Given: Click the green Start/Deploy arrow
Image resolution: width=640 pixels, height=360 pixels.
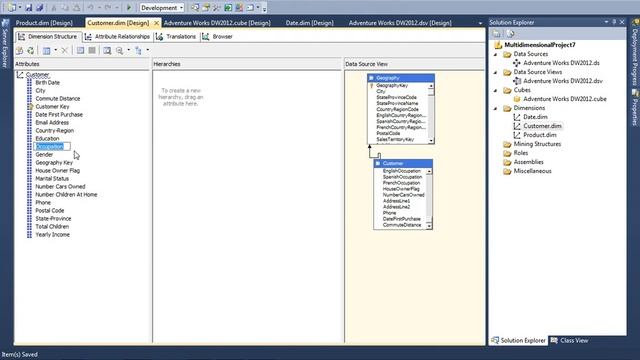Looking at the screenshot, I should (129, 7).
